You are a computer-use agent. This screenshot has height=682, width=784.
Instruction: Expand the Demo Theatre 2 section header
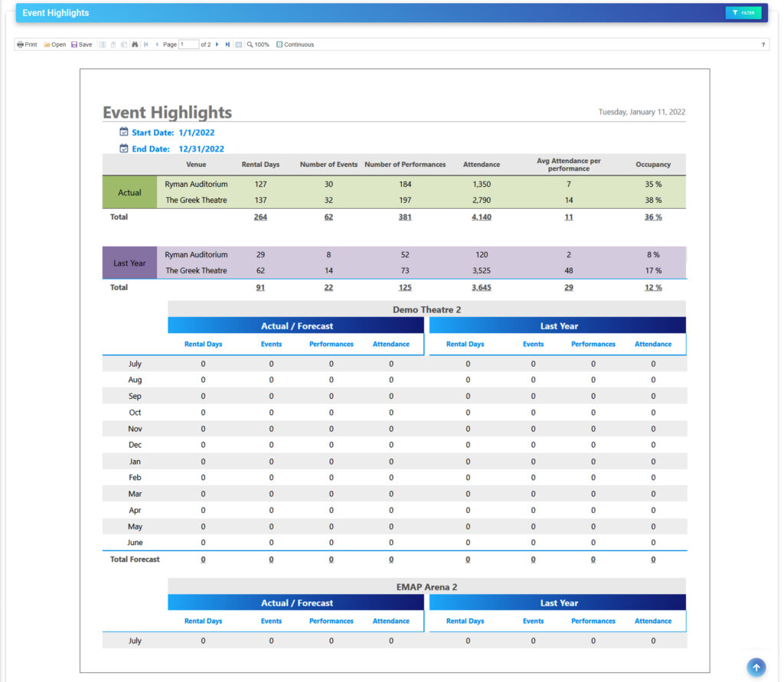click(x=426, y=309)
